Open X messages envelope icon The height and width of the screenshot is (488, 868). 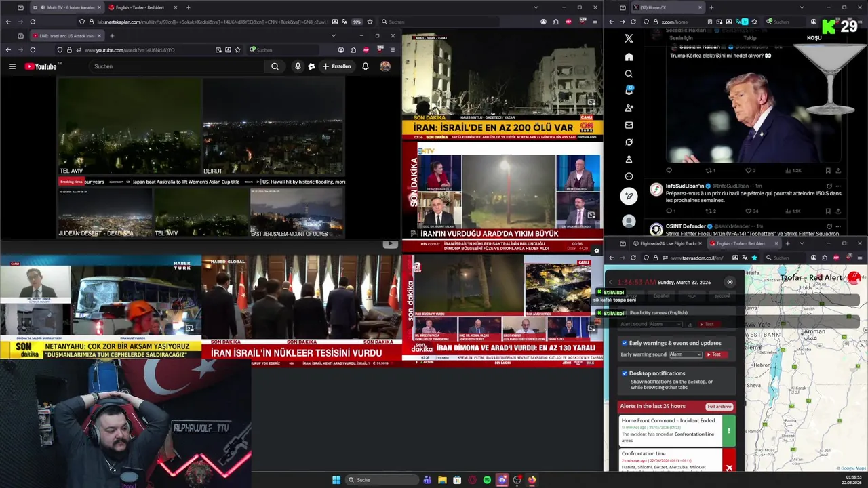tap(629, 125)
